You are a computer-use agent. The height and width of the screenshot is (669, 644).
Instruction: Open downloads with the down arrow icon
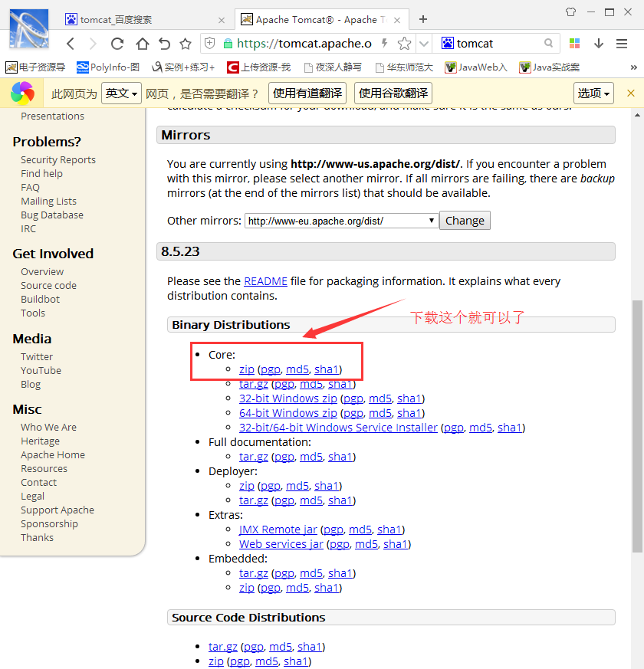[599, 43]
